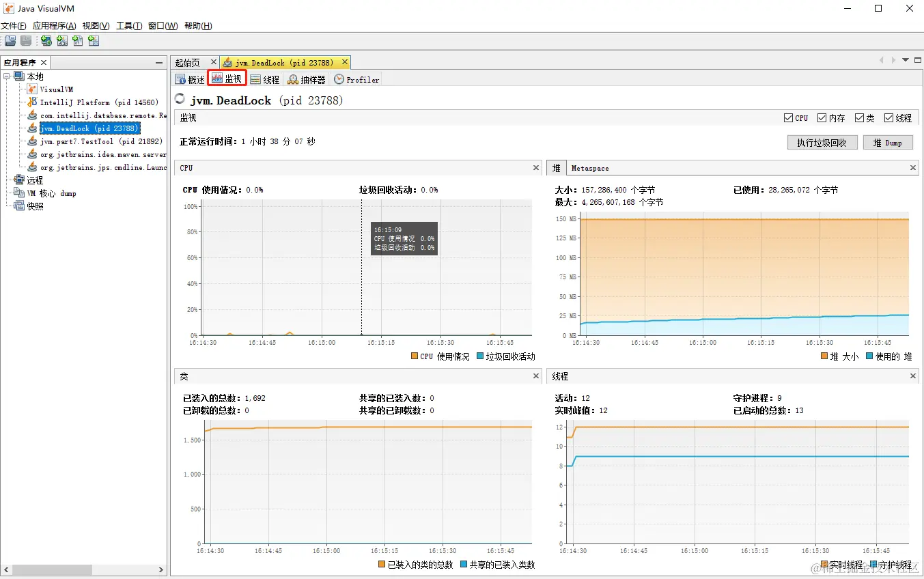Screen dimensions: 924x579
Task: Click the Java VisualVM title bar icon
Action: click(x=9, y=8)
